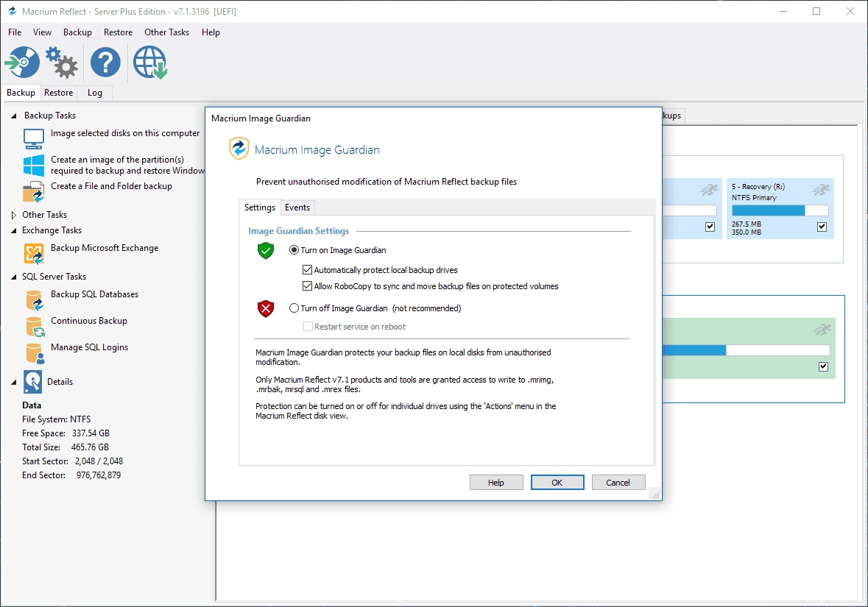Click the globe download update icon
This screenshot has height=607, width=868.
(149, 62)
